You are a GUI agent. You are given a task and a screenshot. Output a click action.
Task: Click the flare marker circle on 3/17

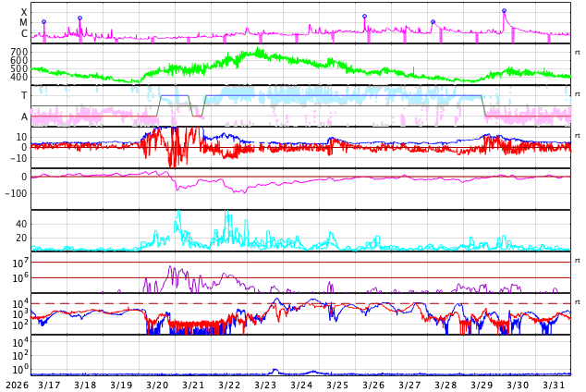coord(43,21)
